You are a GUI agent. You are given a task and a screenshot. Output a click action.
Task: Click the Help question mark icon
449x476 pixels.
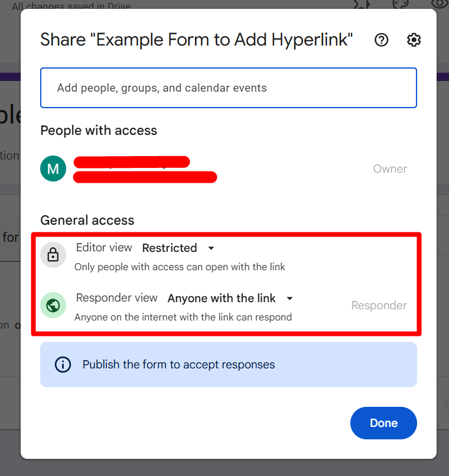pyautogui.click(x=381, y=40)
